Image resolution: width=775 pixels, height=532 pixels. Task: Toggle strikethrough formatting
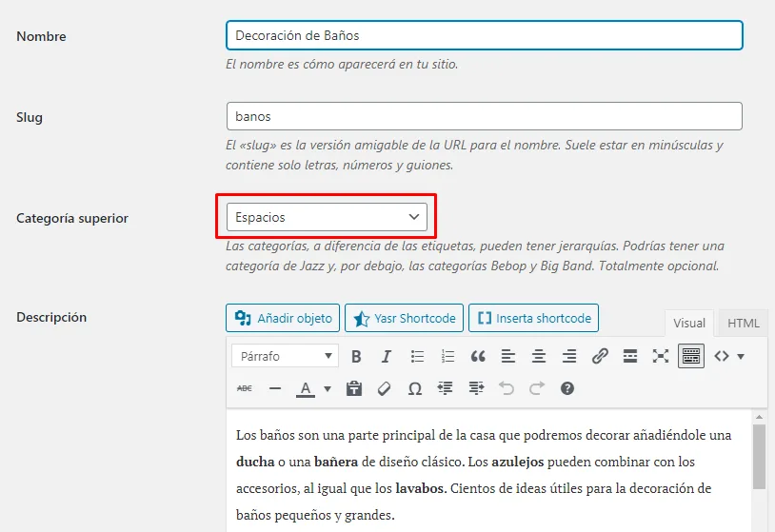click(x=245, y=388)
